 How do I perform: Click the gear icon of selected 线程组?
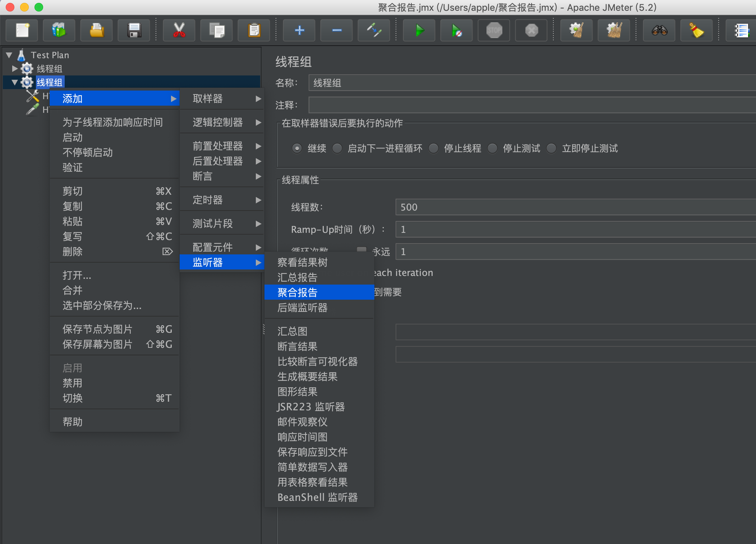pos(27,82)
